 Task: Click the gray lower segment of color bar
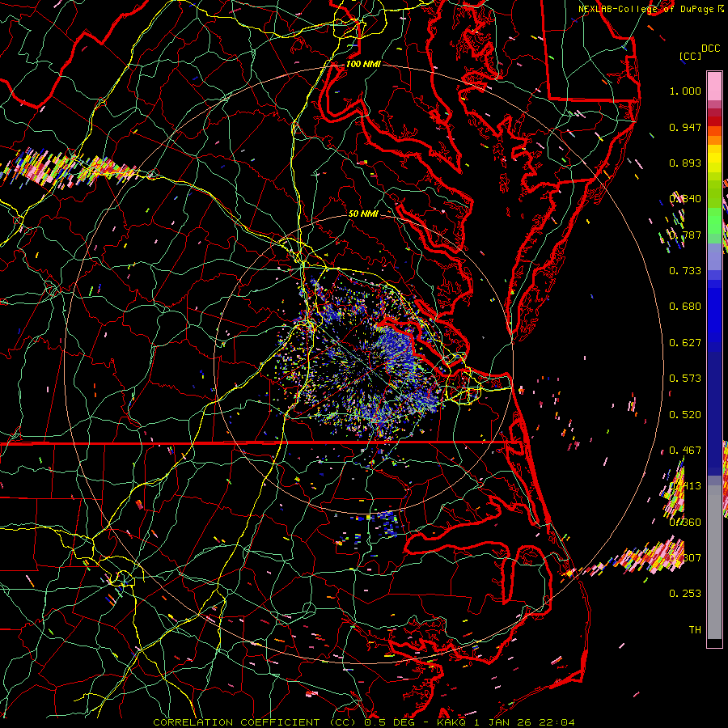tap(714, 562)
